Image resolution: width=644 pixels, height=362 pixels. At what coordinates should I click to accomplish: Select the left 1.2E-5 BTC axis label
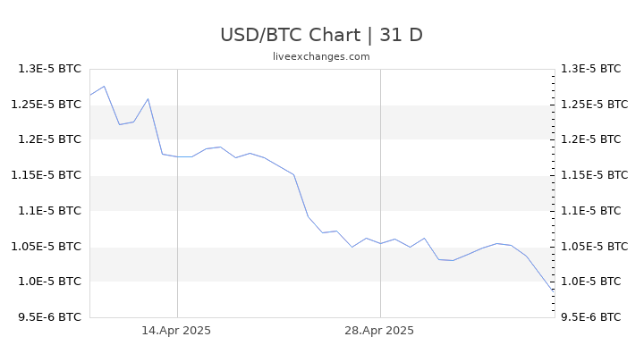(50, 139)
